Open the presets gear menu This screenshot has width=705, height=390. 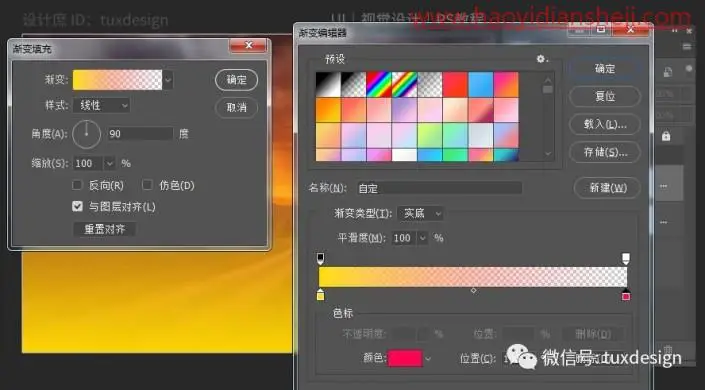pyautogui.click(x=541, y=59)
